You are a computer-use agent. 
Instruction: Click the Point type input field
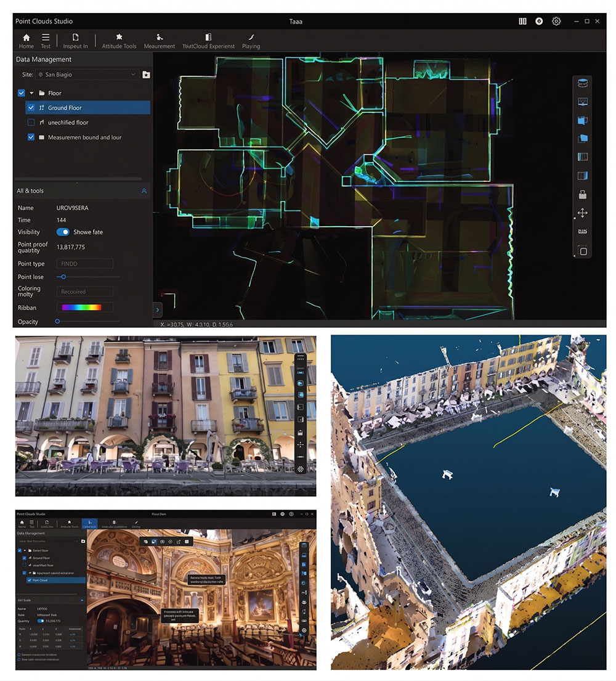pos(84,264)
